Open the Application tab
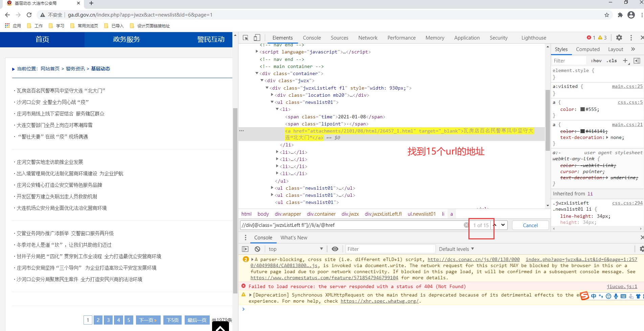This screenshot has height=331, width=644. click(x=467, y=38)
